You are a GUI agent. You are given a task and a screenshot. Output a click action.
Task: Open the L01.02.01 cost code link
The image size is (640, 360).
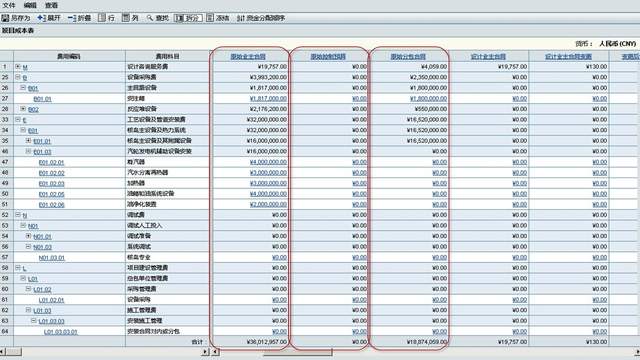(51, 300)
